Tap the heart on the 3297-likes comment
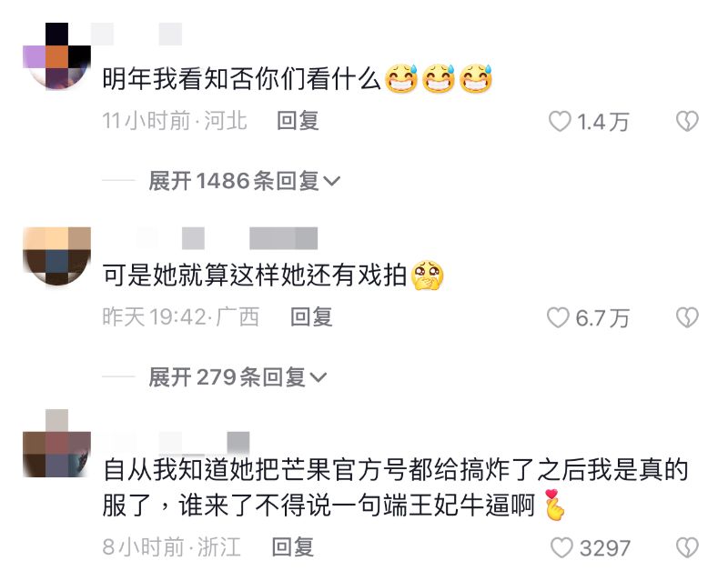 [561, 547]
